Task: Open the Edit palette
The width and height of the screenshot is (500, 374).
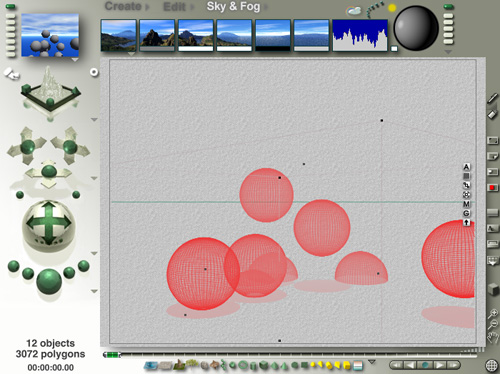Action: click(x=174, y=6)
